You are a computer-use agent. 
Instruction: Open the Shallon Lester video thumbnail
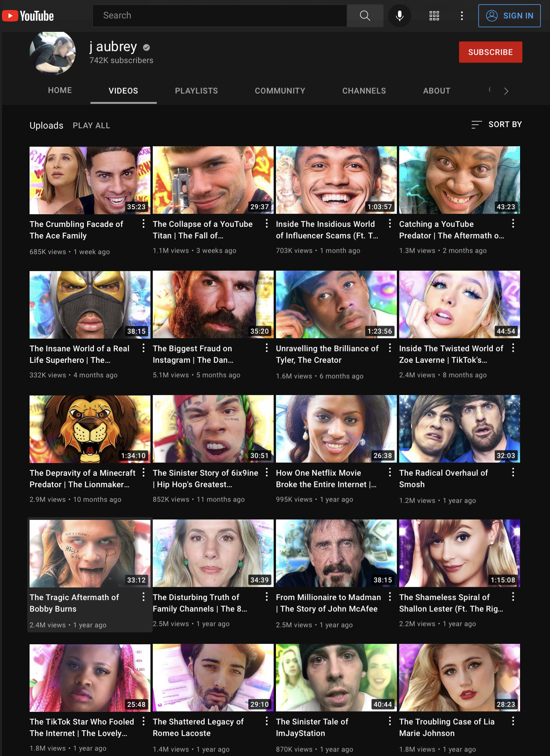coord(459,553)
